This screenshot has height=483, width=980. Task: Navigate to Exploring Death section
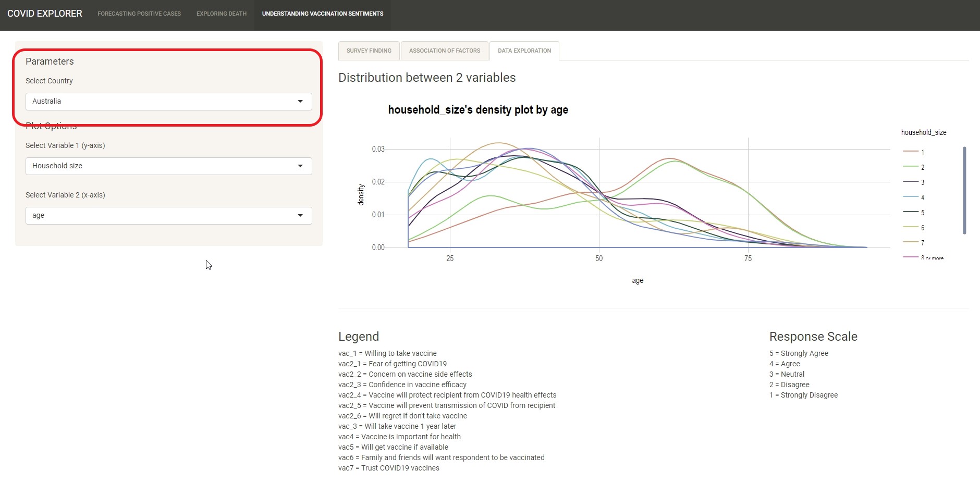(222, 14)
